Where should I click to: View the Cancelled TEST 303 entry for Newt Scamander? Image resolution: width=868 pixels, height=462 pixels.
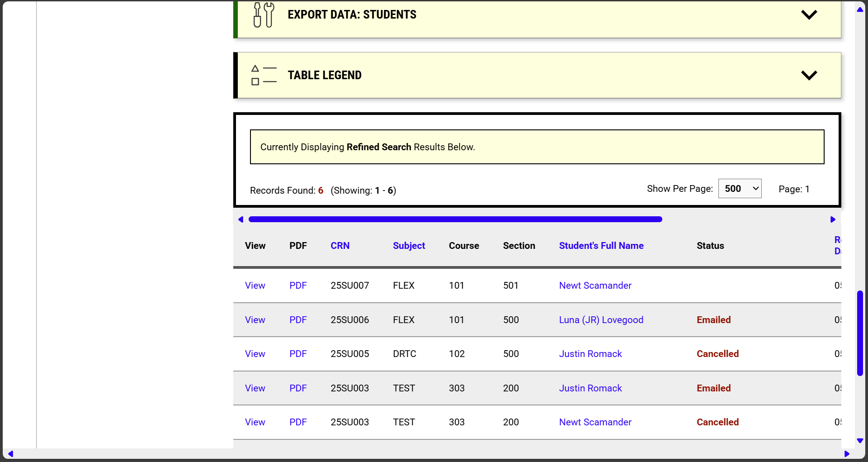255,422
